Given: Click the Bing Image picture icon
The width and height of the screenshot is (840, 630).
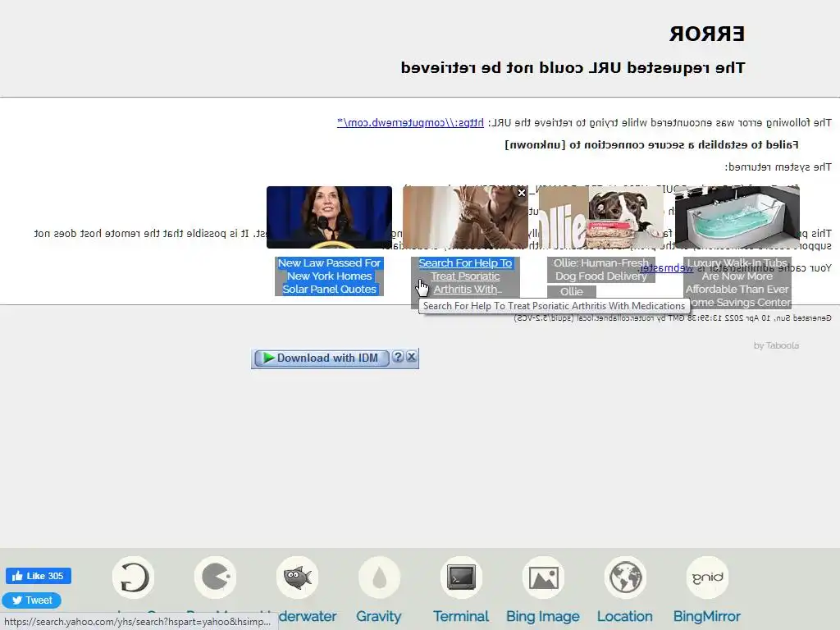Looking at the screenshot, I should [543, 577].
